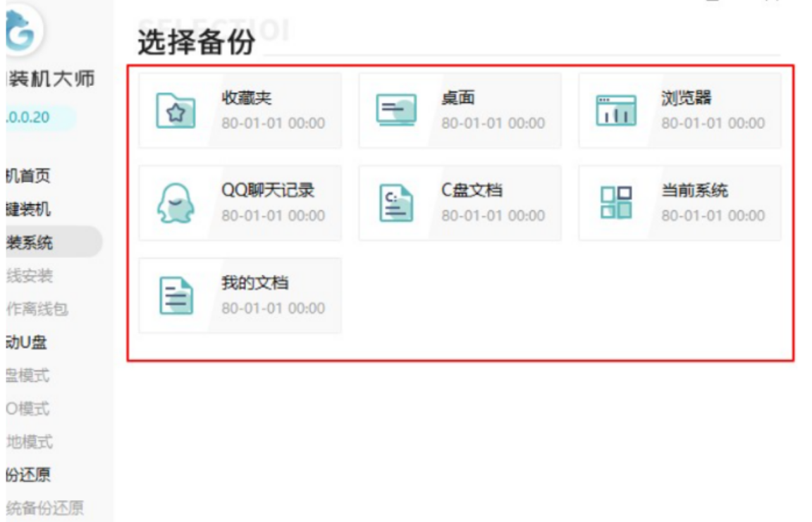Open the 线安装 sidebar item

coord(30,275)
